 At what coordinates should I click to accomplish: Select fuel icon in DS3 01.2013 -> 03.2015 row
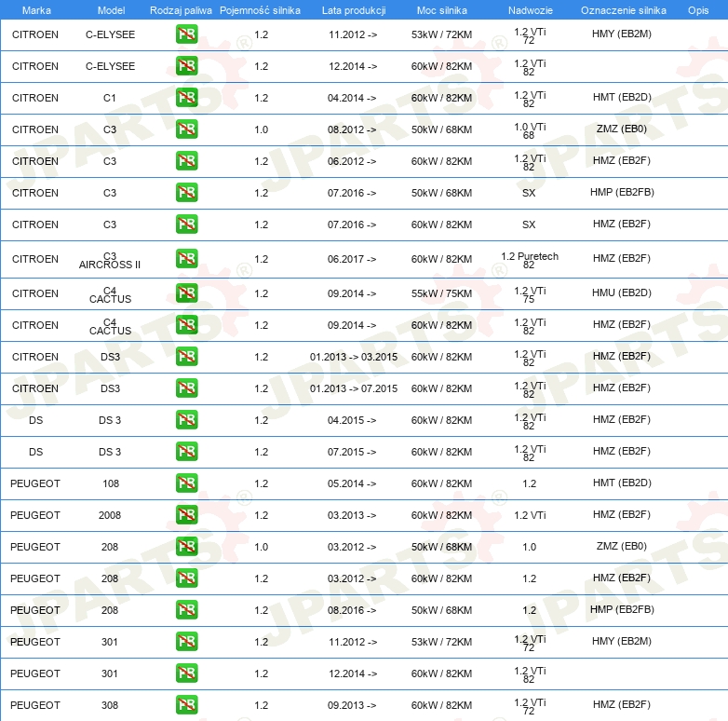click(x=186, y=357)
